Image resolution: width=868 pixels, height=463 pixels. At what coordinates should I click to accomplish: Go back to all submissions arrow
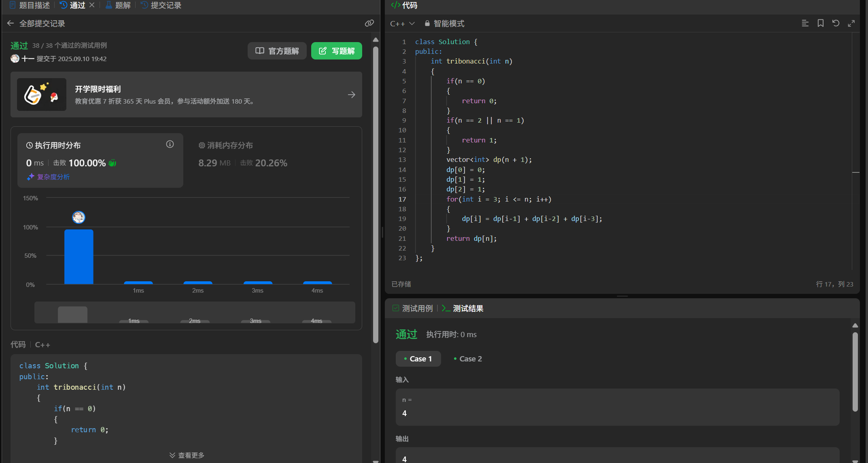(11, 23)
